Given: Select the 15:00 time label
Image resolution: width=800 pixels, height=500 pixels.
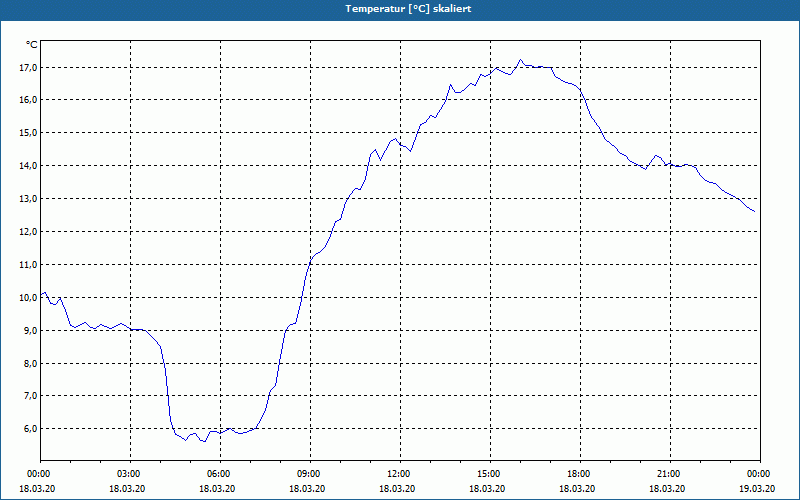Looking at the screenshot, I should [487, 474].
